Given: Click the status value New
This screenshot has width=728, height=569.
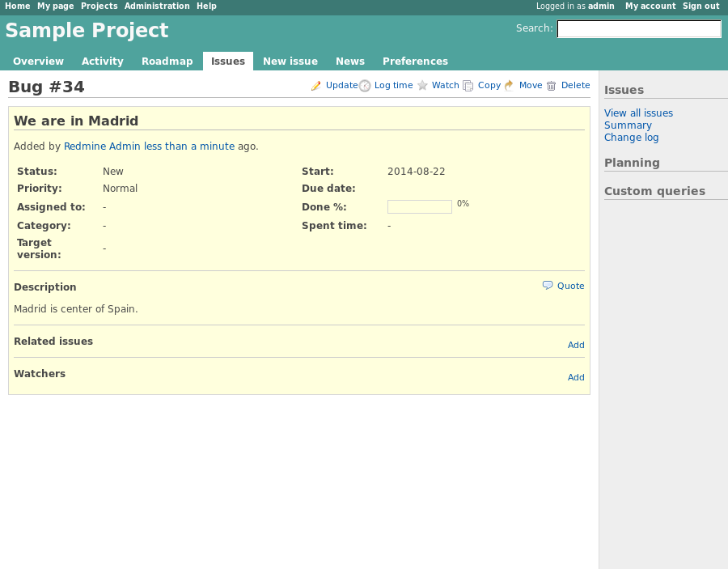Looking at the screenshot, I should coord(112,172).
